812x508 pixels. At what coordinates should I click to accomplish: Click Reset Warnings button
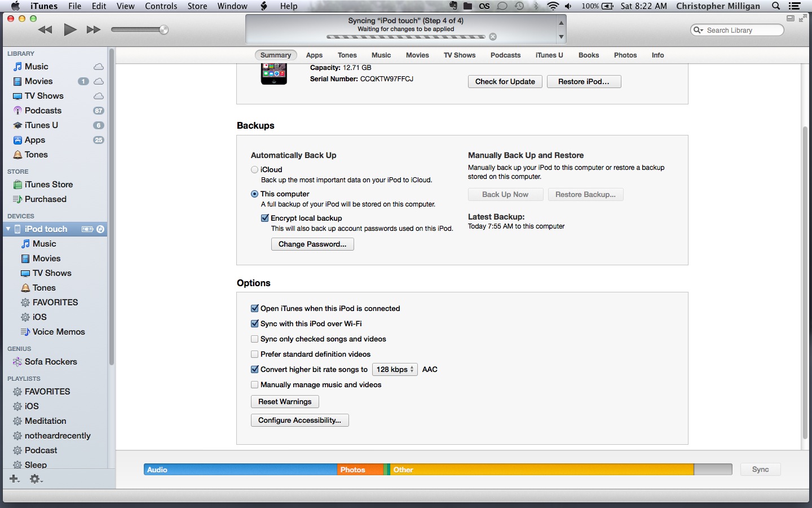285,402
